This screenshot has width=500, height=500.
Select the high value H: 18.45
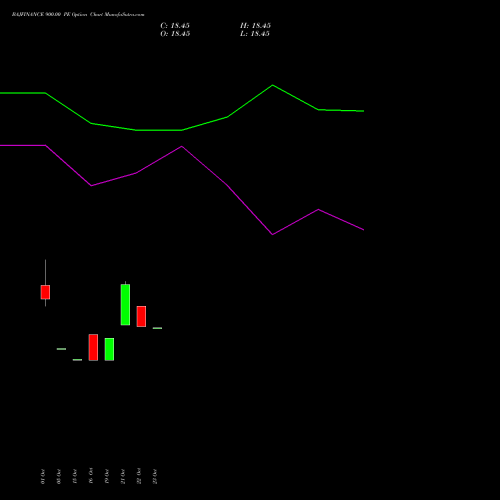pos(255,26)
